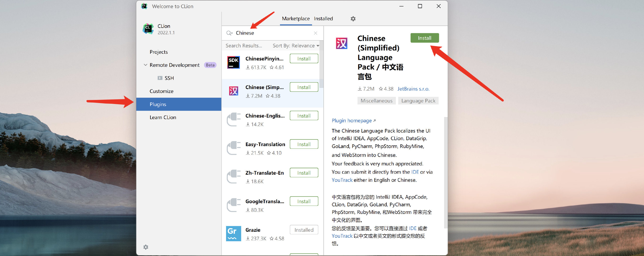
Task: Click the Easy-Translation plugin plug icon
Action: click(x=234, y=148)
